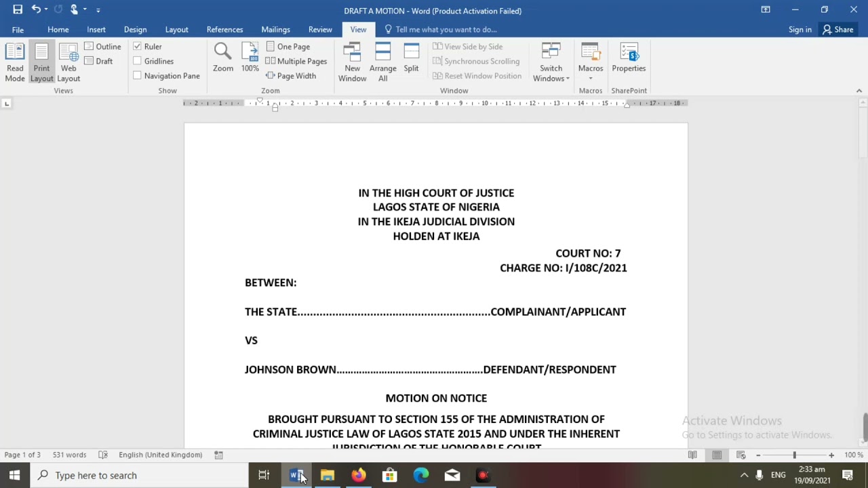Switch to the Review tab

pos(320,30)
